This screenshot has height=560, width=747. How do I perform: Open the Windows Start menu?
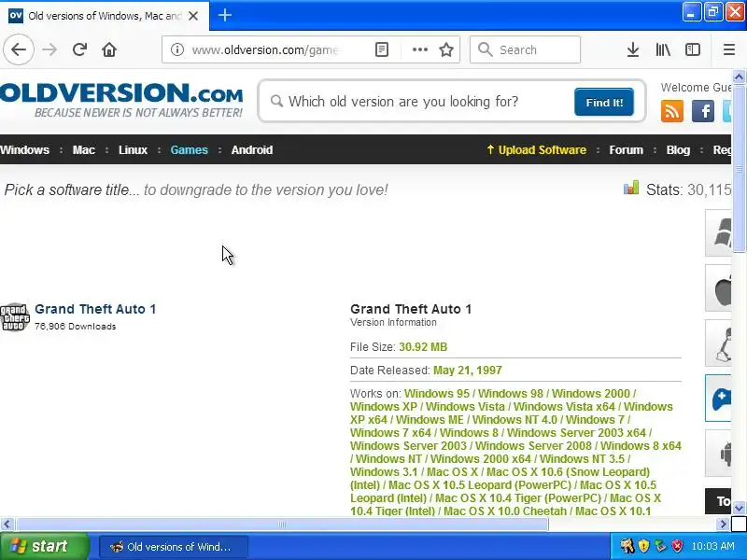click(44, 546)
